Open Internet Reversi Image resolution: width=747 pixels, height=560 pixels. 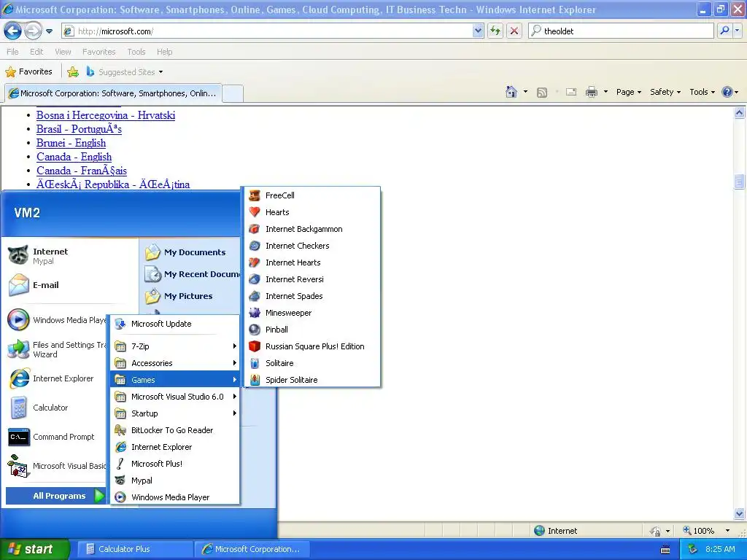click(x=312, y=279)
